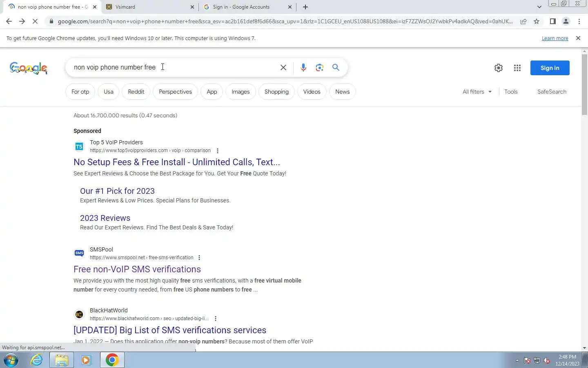Open Big List of SMS verifications result
588x368 pixels.
(170, 330)
